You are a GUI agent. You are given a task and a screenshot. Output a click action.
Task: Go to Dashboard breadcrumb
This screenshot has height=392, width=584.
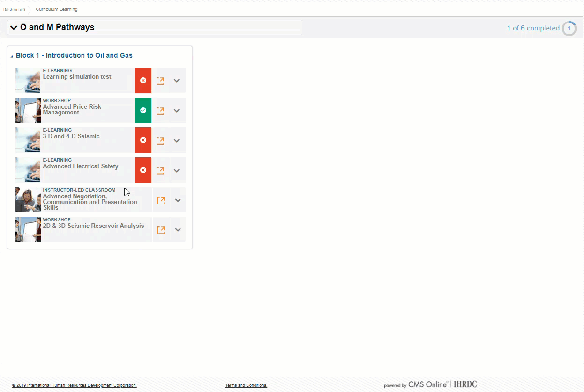(x=14, y=9)
